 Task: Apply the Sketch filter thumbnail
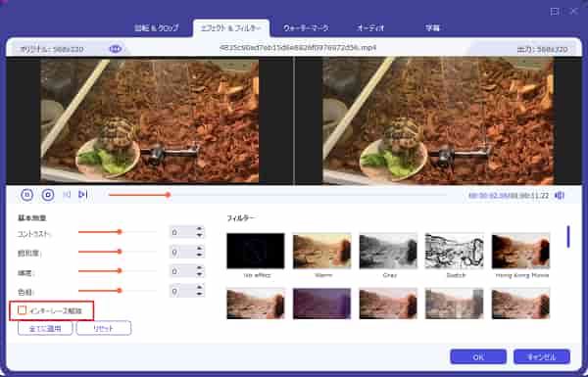pos(454,251)
